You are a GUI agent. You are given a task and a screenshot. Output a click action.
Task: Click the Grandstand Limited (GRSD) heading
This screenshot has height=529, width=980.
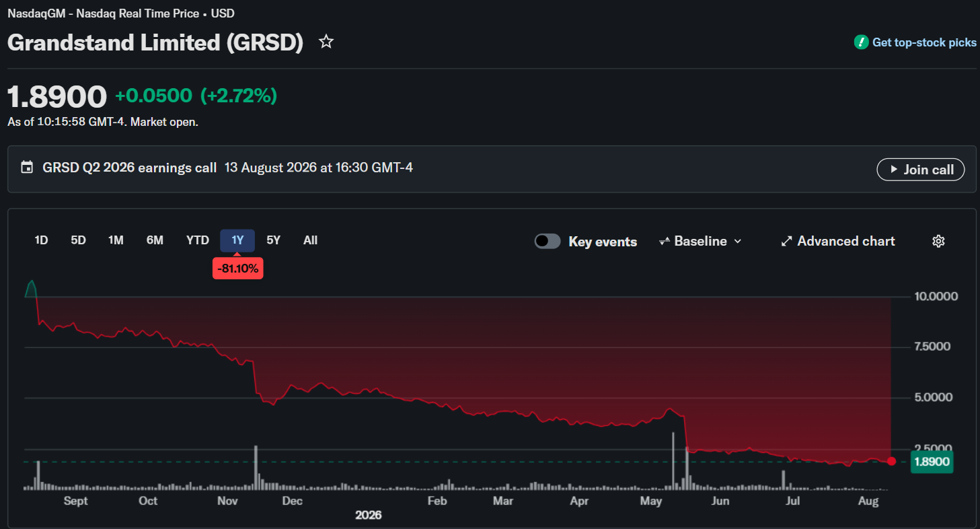coord(155,42)
